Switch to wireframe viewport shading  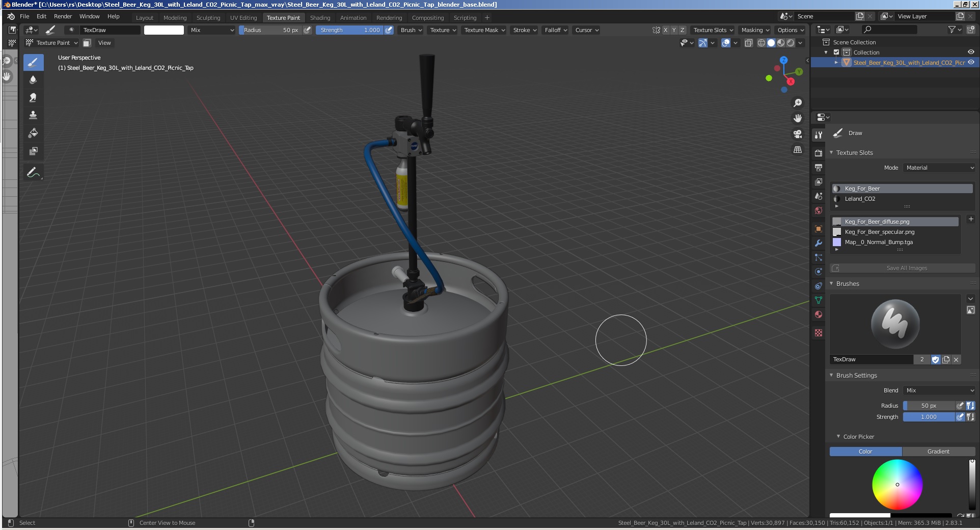click(761, 43)
